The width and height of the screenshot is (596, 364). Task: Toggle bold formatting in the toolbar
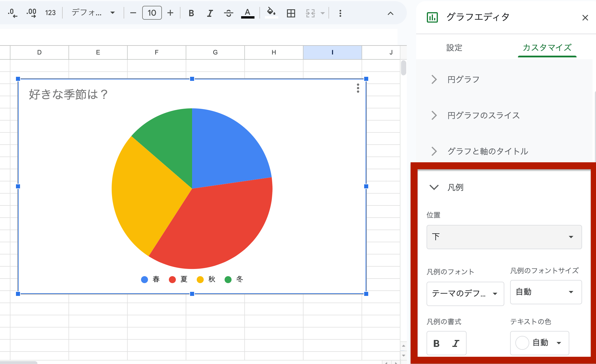click(x=191, y=13)
